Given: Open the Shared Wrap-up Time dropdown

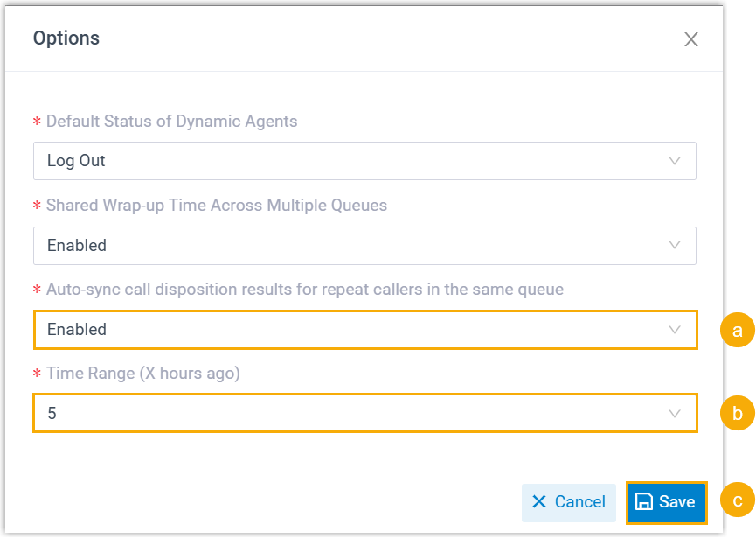Looking at the screenshot, I should 364,246.
